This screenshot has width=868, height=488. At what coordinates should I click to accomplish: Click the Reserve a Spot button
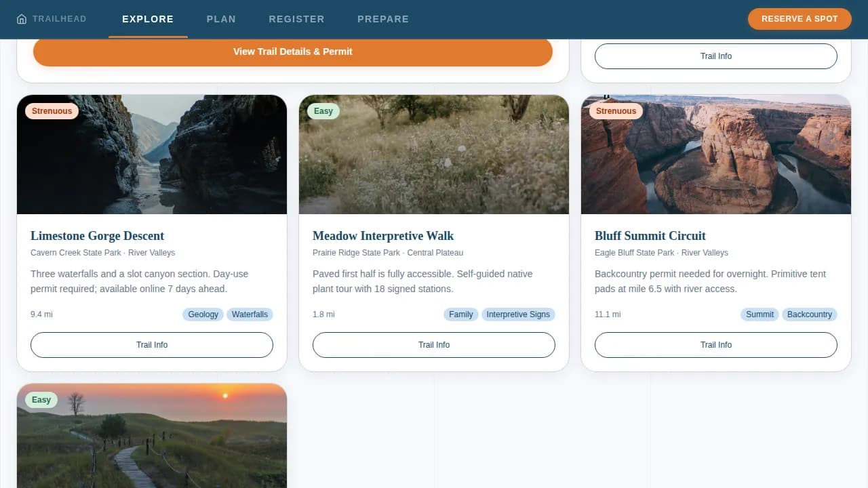point(800,19)
